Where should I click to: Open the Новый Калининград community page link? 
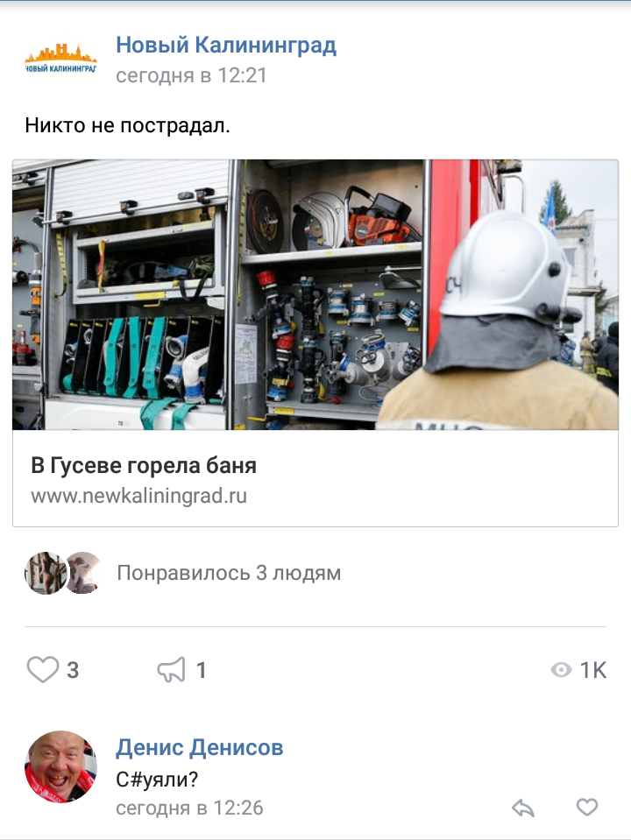[226, 45]
